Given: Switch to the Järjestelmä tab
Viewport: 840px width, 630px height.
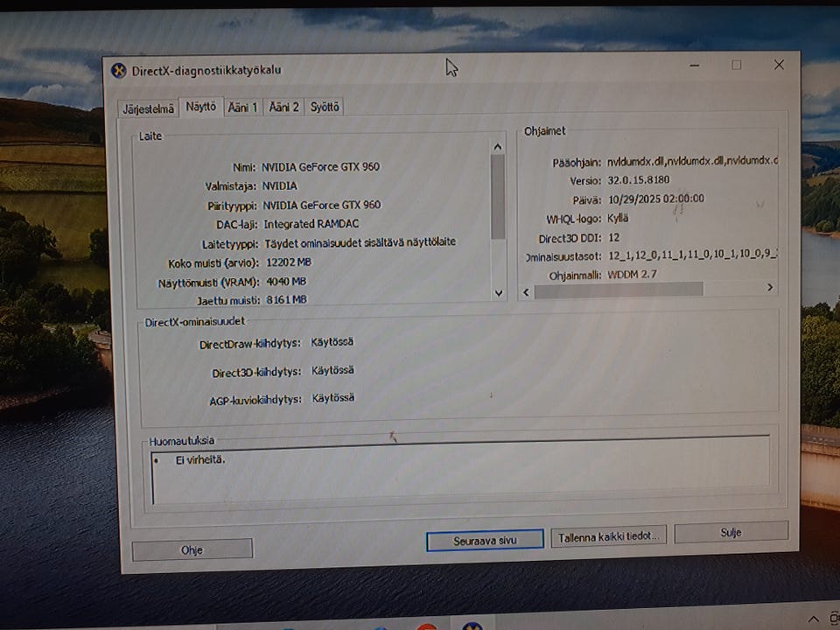Looking at the screenshot, I should pos(148,108).
